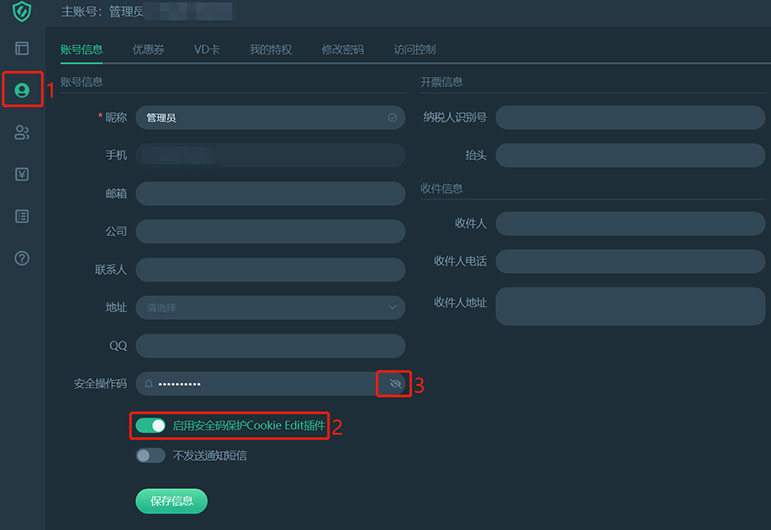Expand the 地址 dropdown arrow
The height and width of the screenshot is (530, 771).
(392, 308)
